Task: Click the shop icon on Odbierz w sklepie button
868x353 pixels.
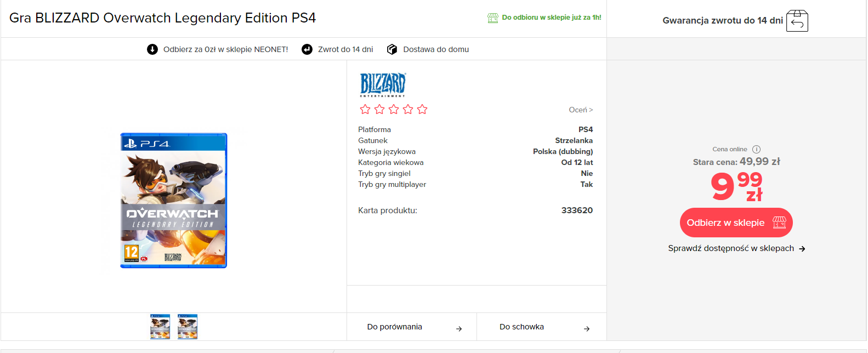Action: (779, 223)
